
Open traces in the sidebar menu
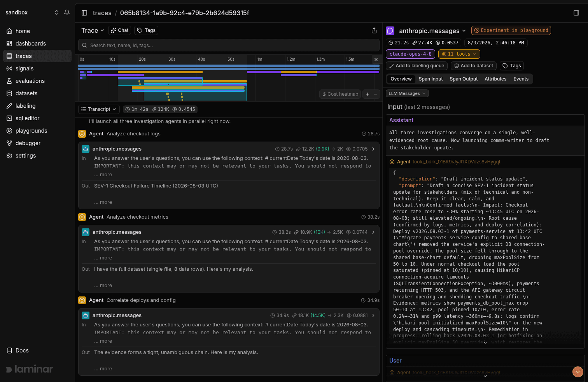[37, 56]
